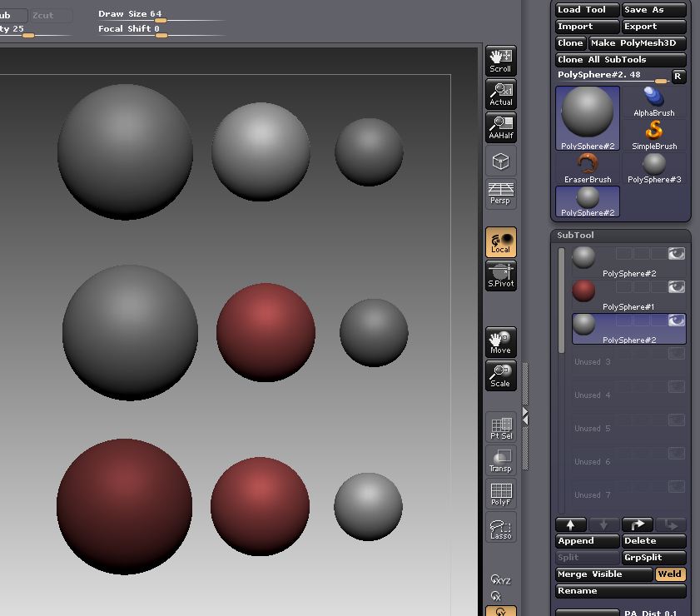The image size is (700, 616).
Task: Click the Import button
Action: [x=587, y=27]
